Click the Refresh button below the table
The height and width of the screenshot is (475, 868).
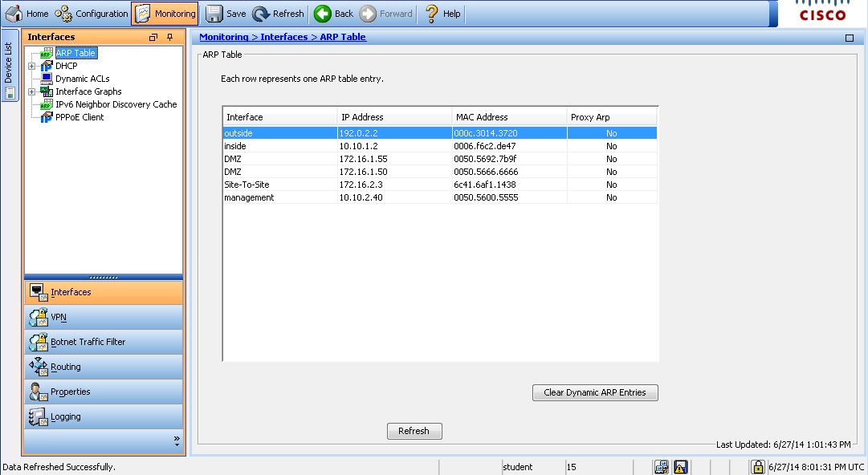point(414,431)
